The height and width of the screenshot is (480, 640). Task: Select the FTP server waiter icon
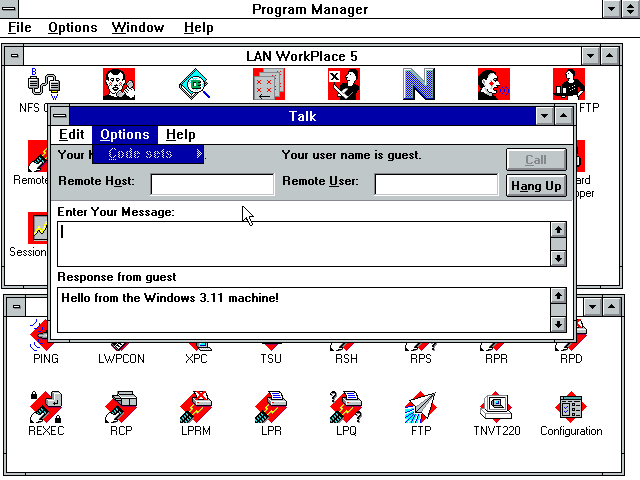pyautogui.click(x=569, y=84)
